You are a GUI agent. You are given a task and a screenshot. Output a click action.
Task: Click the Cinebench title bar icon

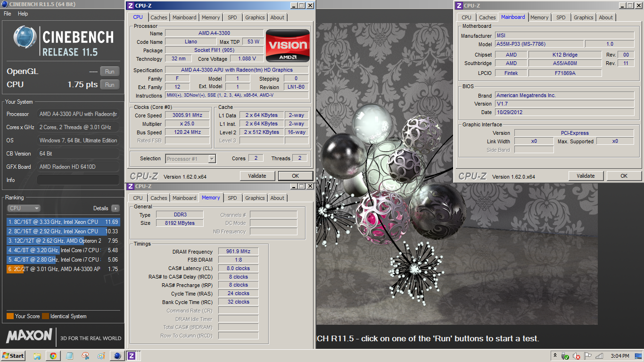click(5, 4)
